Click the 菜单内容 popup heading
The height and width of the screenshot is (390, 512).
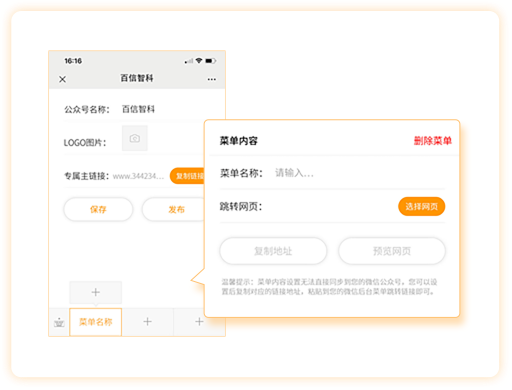pyautogui.click(x=239, y=141)
